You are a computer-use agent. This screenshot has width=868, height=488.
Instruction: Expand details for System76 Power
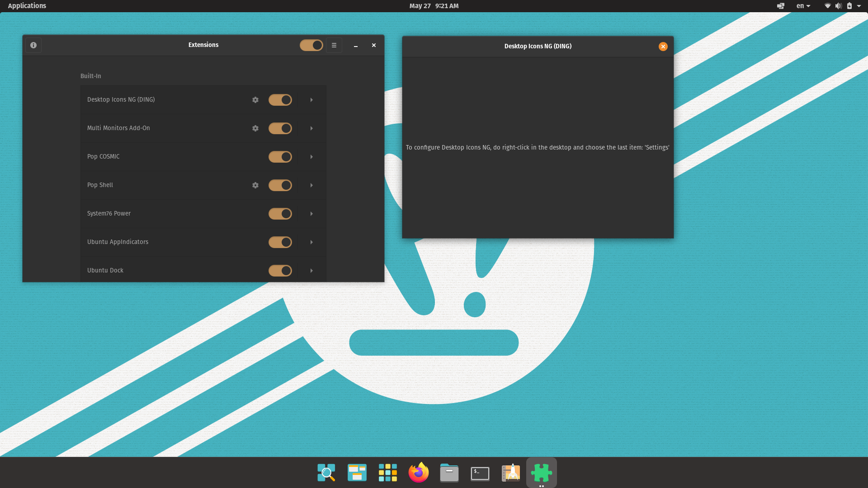(311, 214)
